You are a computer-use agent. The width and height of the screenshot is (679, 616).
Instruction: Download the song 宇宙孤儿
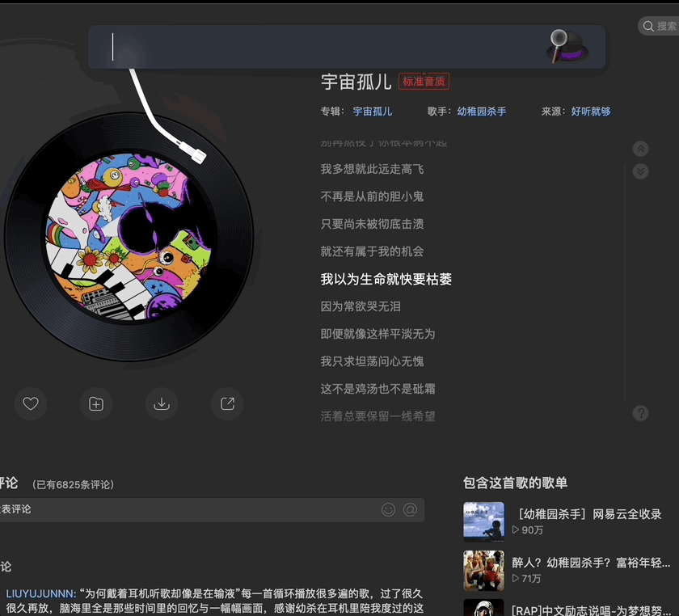[x=162, y=403]
